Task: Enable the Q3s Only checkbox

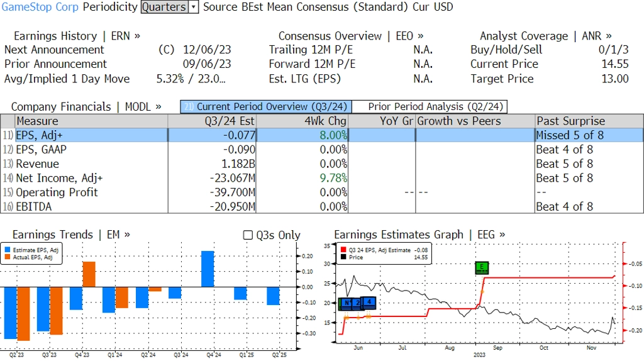Action: pos(248,235)
